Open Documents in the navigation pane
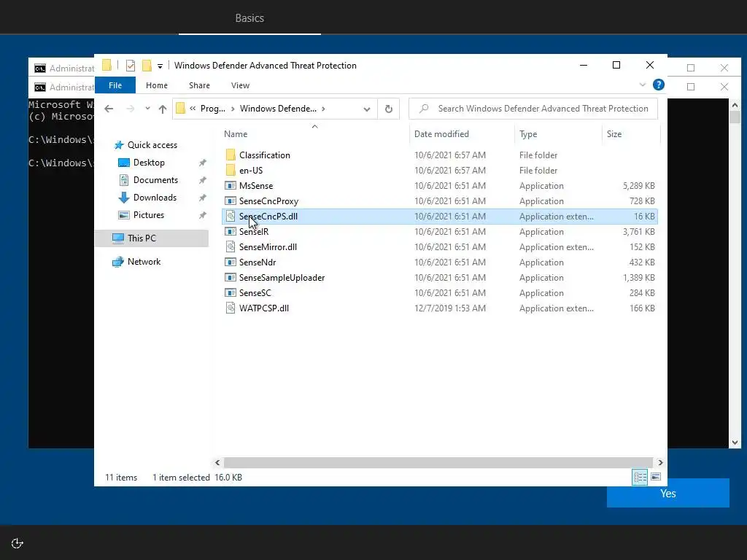The image size is (747, 560). point(155,180)
